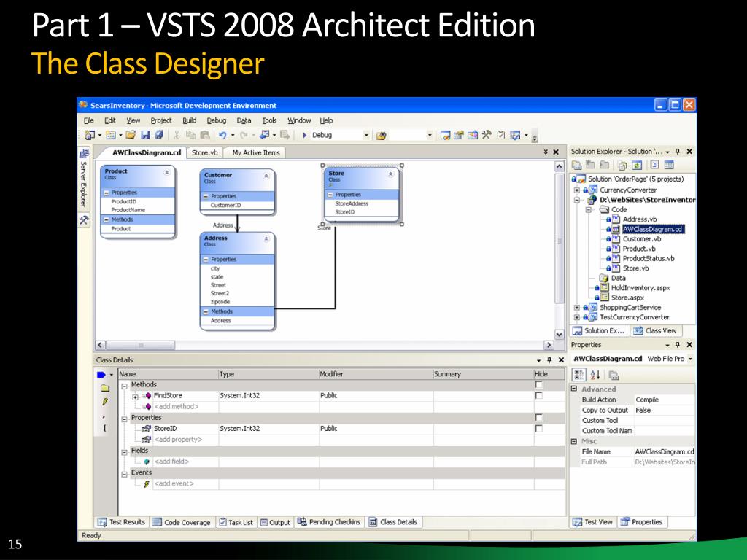Viewport: 747px width, 560px height.
Task: Collapse the Advanced section in Properties
Action: [574, 389]
